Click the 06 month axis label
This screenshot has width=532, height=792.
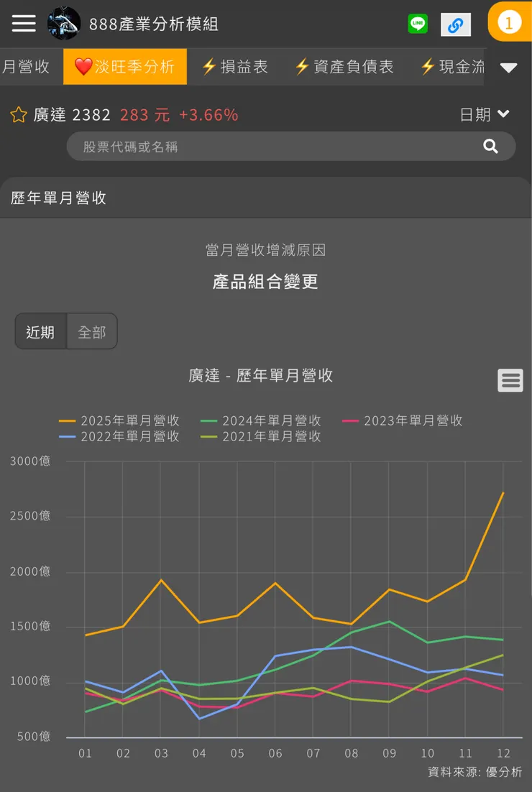(x=275, y=753)
